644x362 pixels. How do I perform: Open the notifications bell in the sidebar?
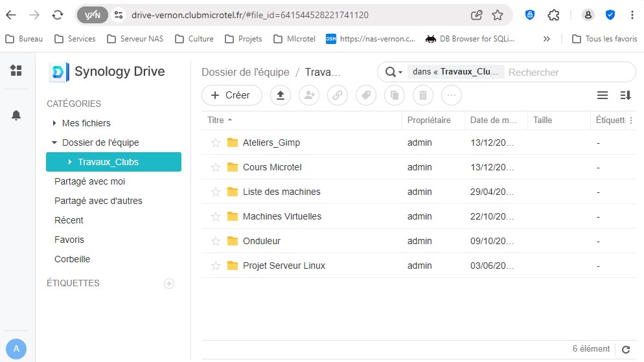tap(16, 115)
